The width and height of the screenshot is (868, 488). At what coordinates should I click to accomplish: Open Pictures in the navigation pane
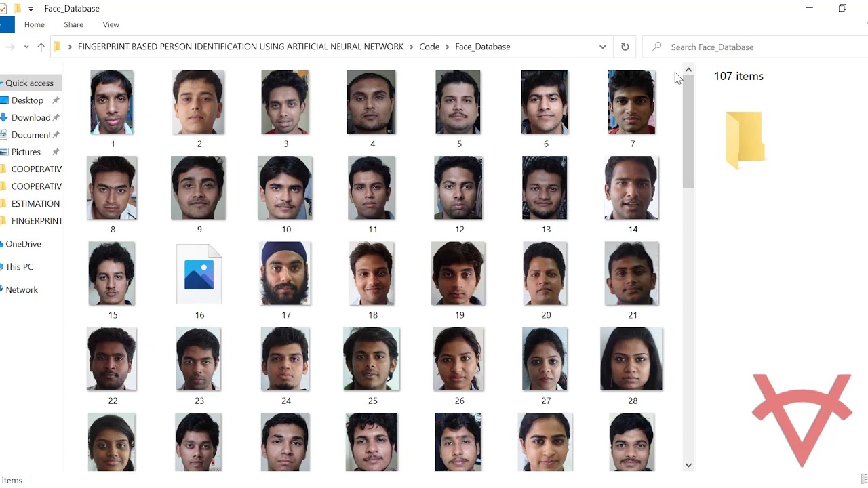point(26,152)
